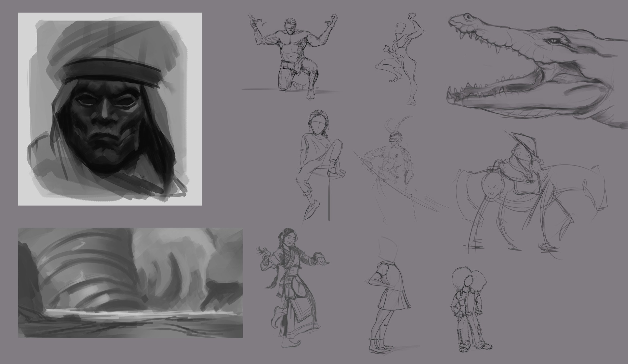Select the grayscale stormy landscape painting
Viewport: 628px width, 364px height.
click(130, 283)
